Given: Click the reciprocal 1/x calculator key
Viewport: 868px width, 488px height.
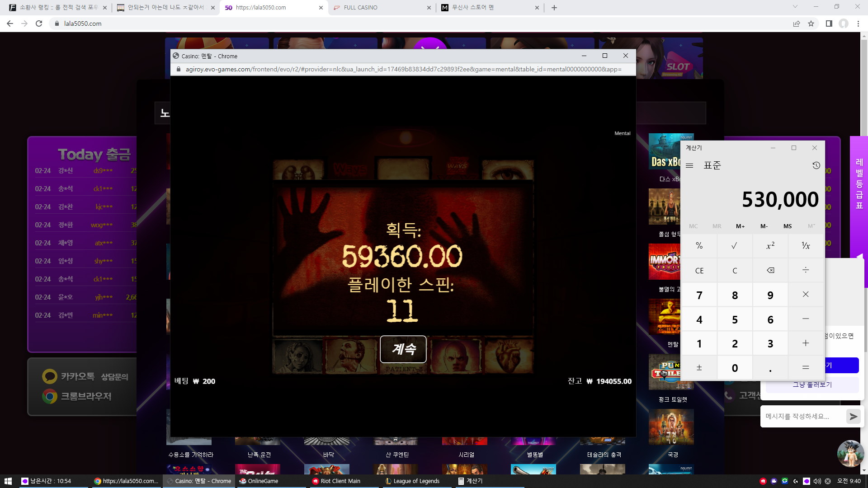Looking at the screenshot, I should [x=806, y=246].
